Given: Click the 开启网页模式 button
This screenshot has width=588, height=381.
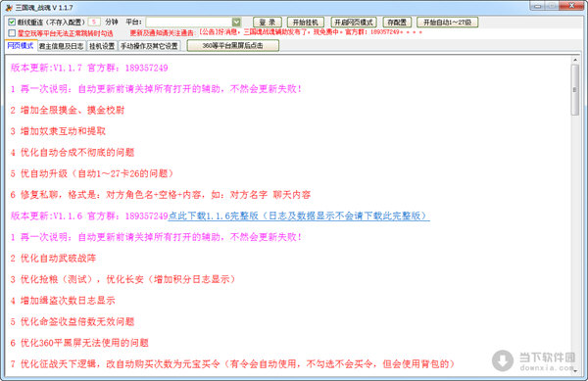Looking at the screenshot, I should [354, 23].
